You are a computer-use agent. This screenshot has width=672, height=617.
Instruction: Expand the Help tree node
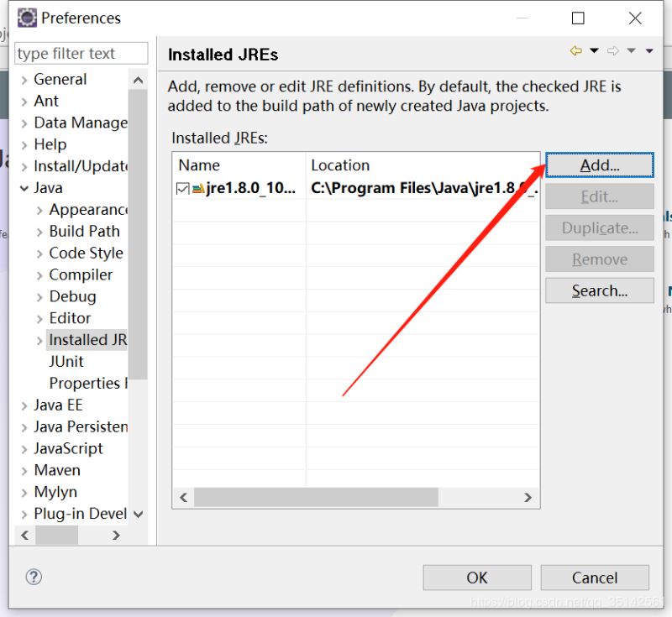pos(24,145)
